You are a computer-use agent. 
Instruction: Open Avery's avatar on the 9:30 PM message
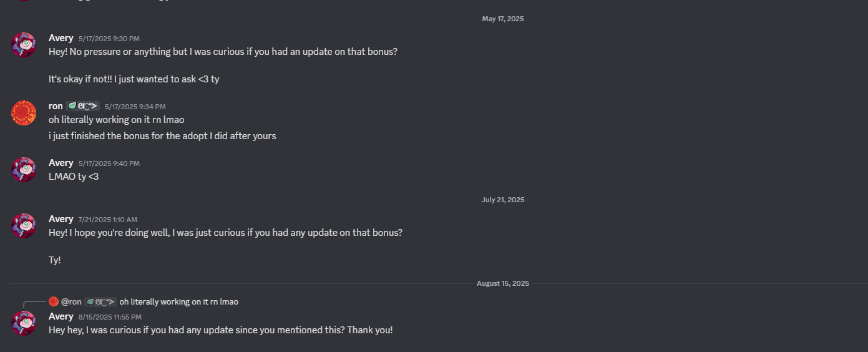(x=24, y=45)
